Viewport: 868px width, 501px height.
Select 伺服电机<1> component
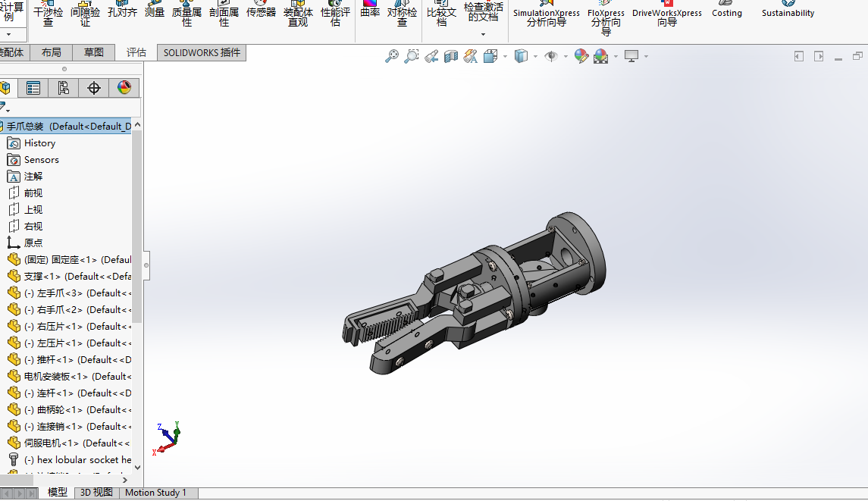click(x=69, y=443)
